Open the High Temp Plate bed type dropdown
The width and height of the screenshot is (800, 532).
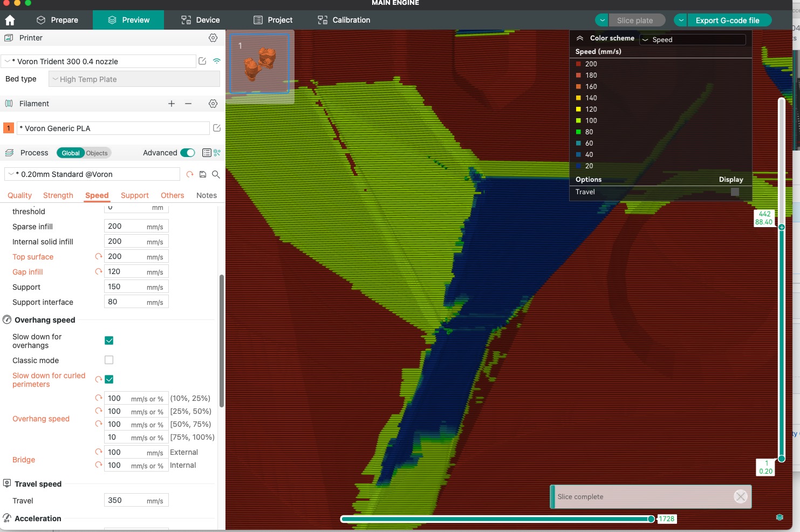click(x=133, y=79)
